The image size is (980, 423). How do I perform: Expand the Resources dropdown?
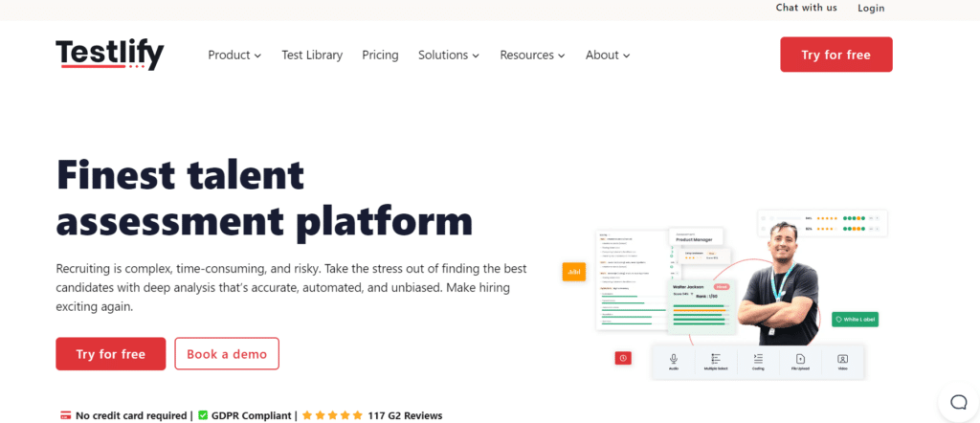pyautogui.click(x=532, y=55)
